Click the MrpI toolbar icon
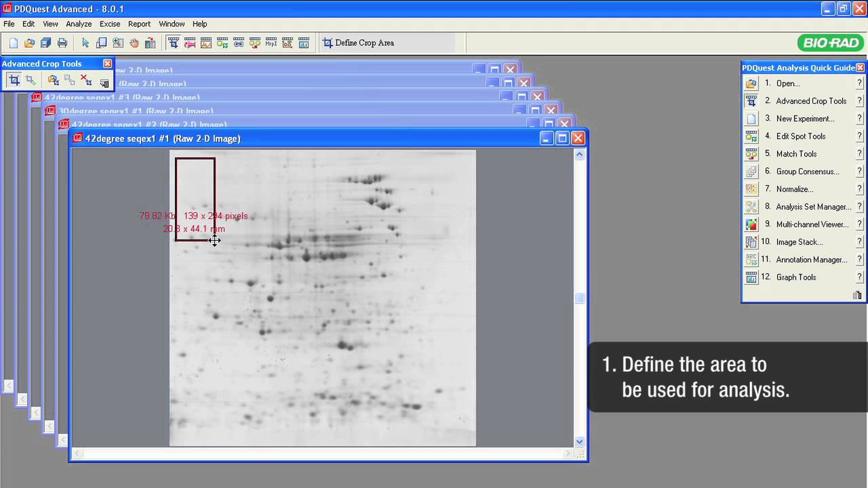 click(271, 43)
